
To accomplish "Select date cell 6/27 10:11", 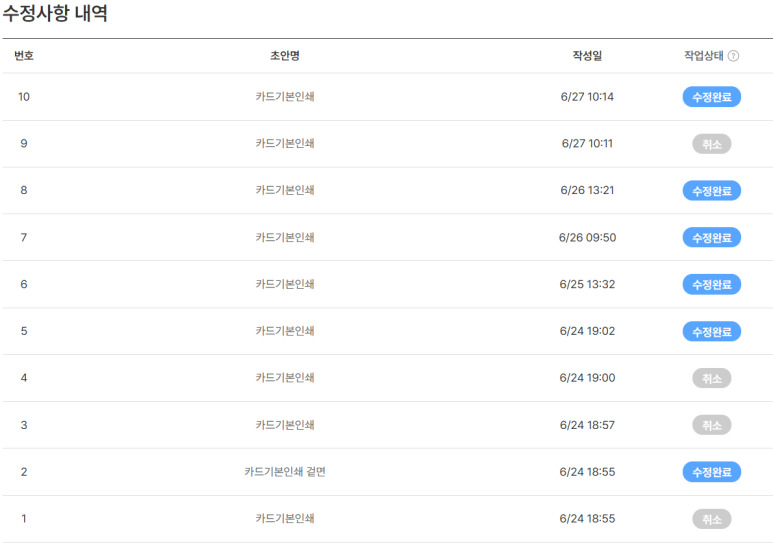I will (587, 143).
